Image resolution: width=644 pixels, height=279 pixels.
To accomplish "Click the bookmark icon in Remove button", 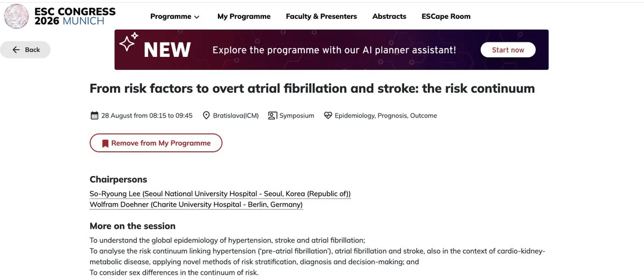I will click(105, 143).
